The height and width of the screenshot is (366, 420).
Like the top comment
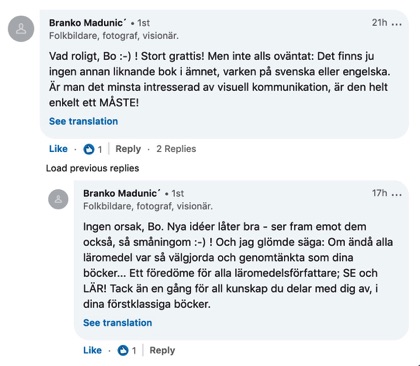tap(58, 149)
